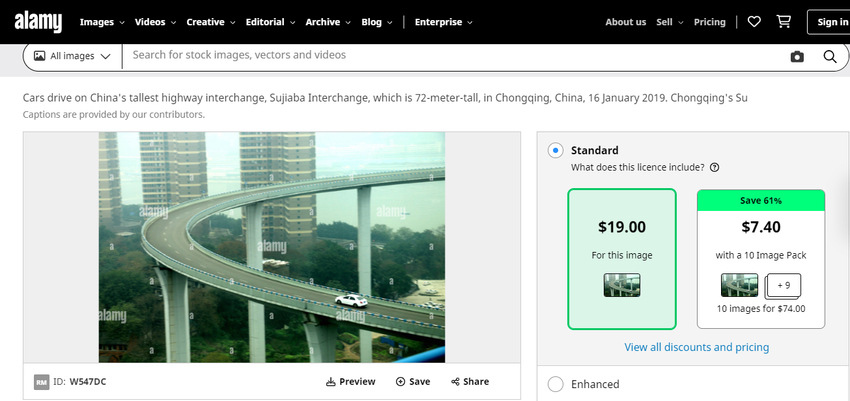
Task: Open the wishlist heart icon
Action: tap(754, 22)
